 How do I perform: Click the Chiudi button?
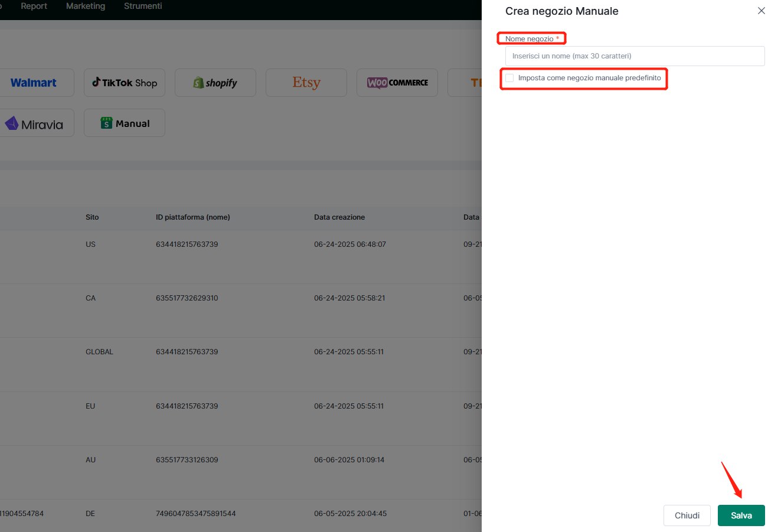(x=687, y=515)
